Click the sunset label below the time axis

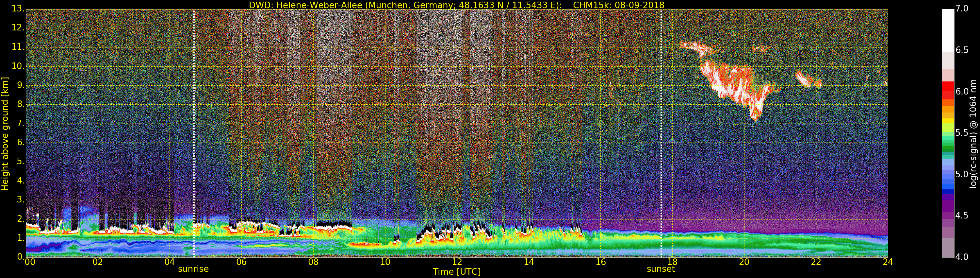click(661, 269)
